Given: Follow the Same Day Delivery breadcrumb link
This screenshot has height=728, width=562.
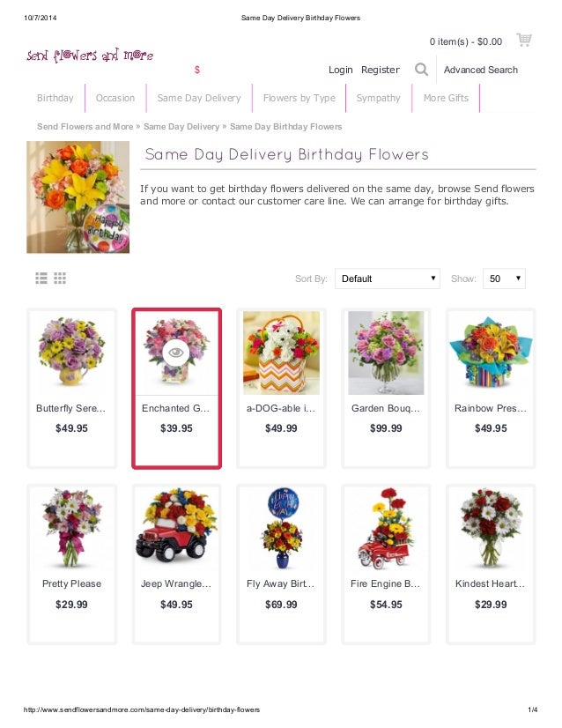Looking at the screenshot, I should (181, 126).
